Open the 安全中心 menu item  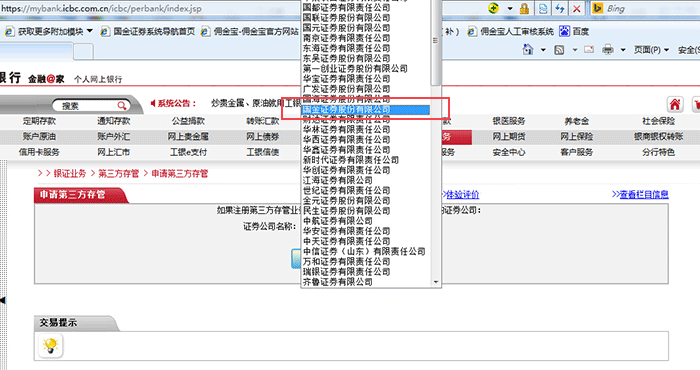[x=509, y=152]
